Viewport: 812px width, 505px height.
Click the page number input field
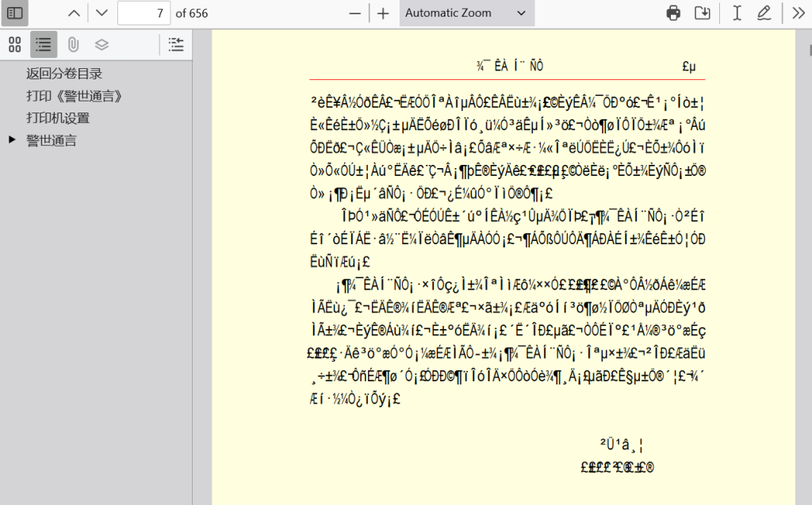tap(144, 13)
